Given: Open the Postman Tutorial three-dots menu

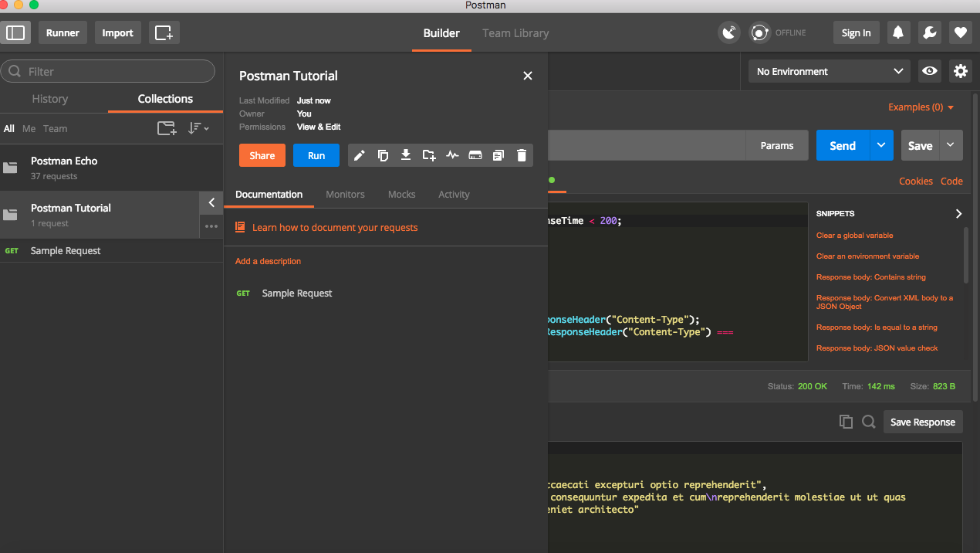Looking at the screenshot, I should (211, 226).
